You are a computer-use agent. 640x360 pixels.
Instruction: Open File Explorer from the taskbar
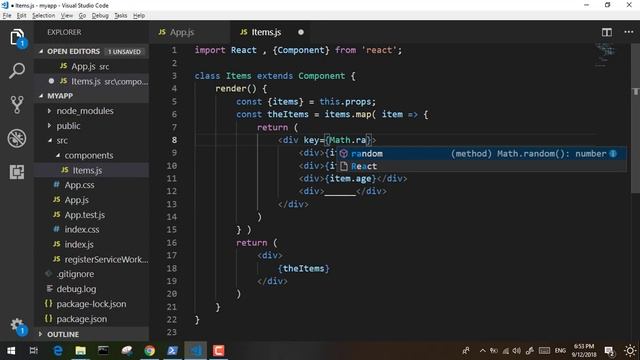(80, 351)
